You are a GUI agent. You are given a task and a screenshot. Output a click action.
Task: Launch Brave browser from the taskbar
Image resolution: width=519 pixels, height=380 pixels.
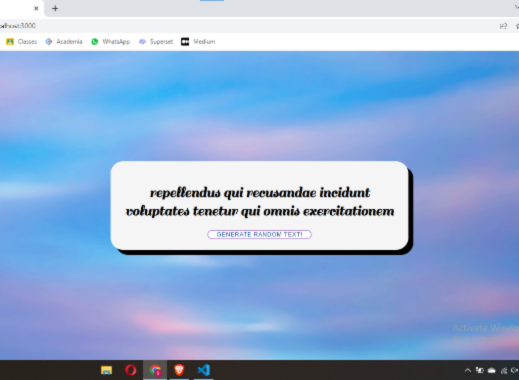(x=179, y=370)
